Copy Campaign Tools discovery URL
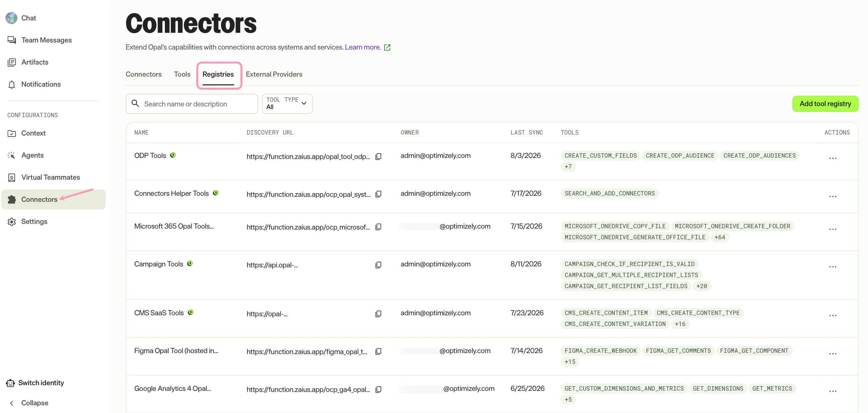Viewport: 868px width, 413px height. pyautogui.click(x=378, y=265)
